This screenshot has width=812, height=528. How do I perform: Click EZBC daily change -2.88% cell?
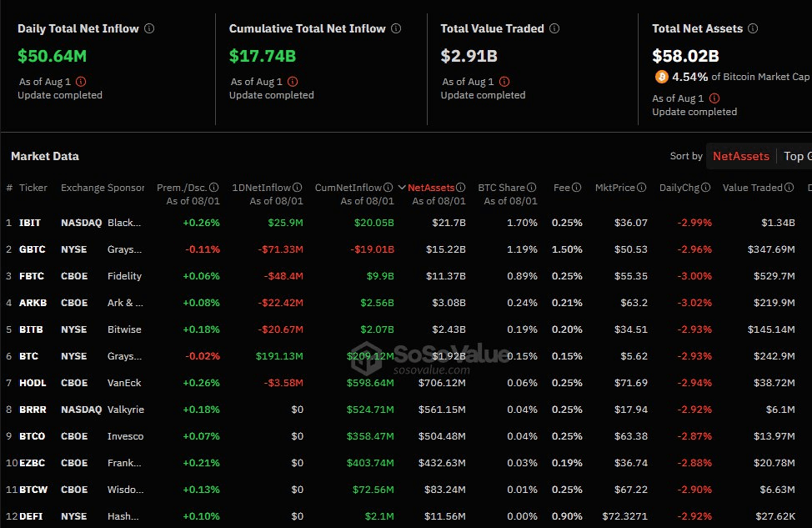(x=694, y=463)
